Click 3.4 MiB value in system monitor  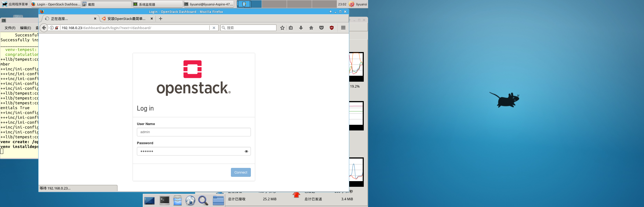pos(347,199)
